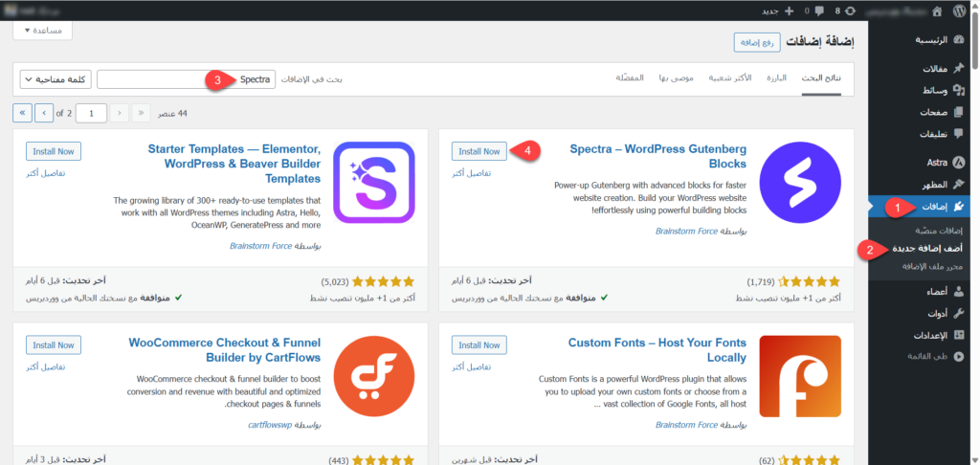Click the أعضاء users sidebar icon

[959, 291]
